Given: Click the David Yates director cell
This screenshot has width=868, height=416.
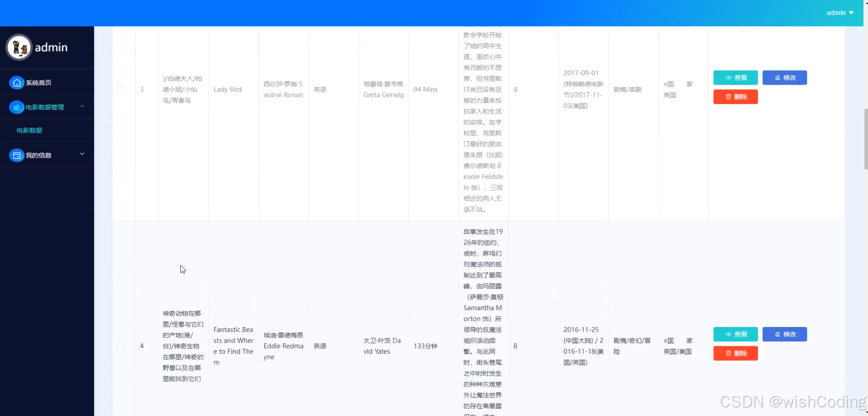Looking at the screenshot, I should click(382, 346).
